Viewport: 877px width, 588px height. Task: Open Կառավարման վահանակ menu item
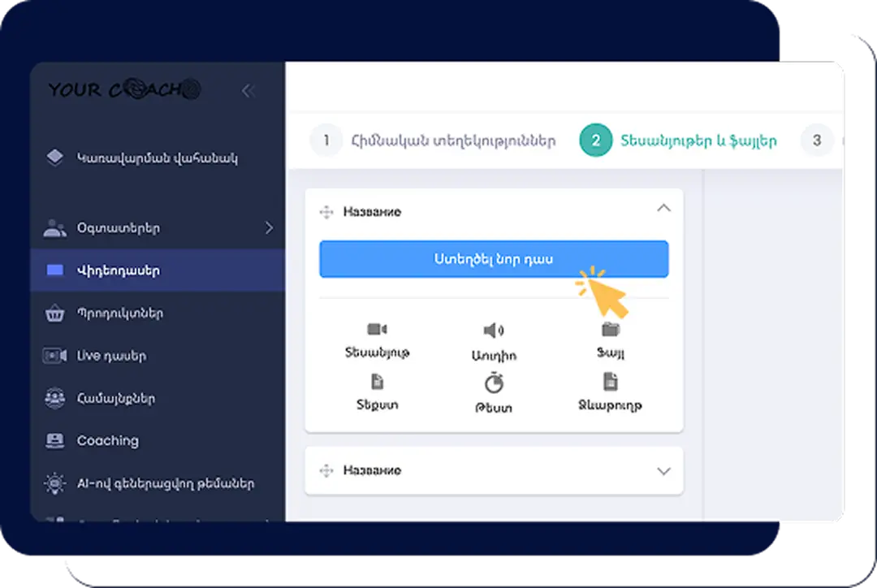158,158
